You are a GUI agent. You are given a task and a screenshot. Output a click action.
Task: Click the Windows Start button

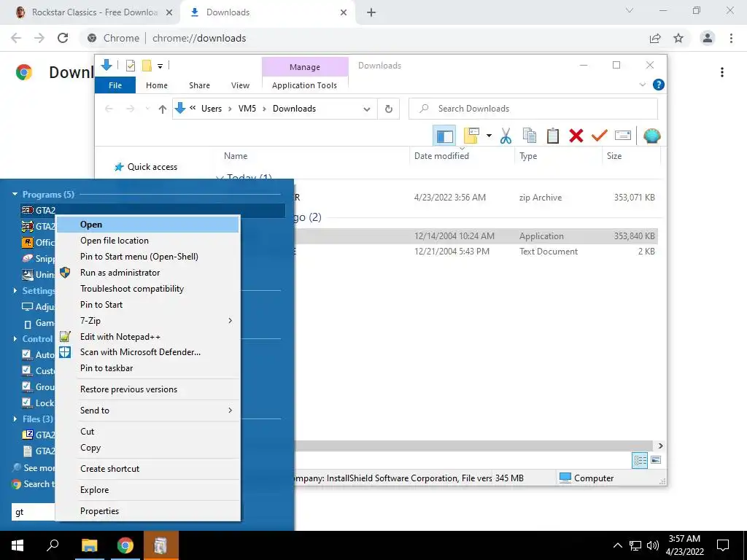pos(18,545)
